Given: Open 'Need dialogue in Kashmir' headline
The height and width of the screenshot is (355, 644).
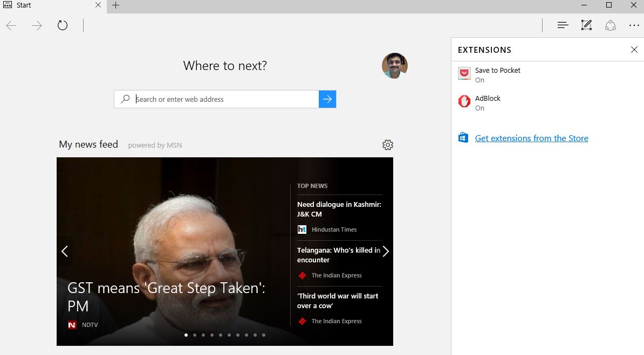Looking at the screenshot, I should (339, 209).
